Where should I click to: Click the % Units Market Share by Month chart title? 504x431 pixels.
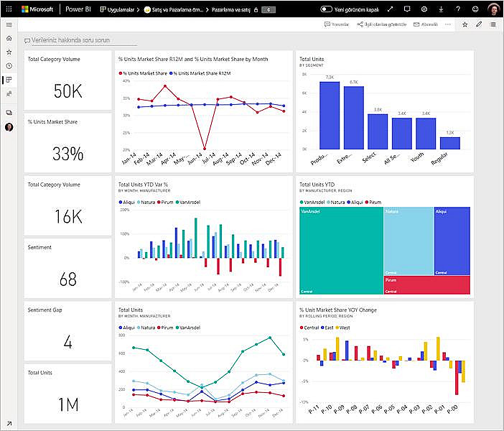tap(193, 59)
